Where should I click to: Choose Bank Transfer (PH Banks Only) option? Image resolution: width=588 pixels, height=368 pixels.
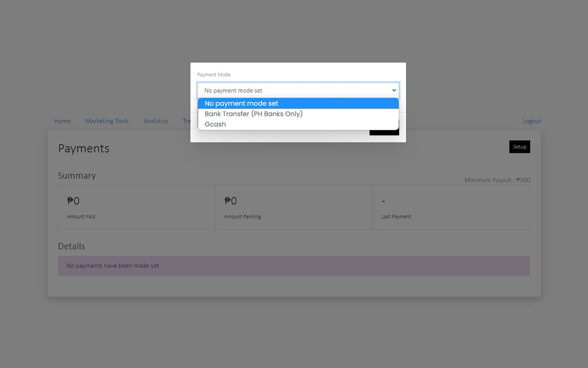253,114
